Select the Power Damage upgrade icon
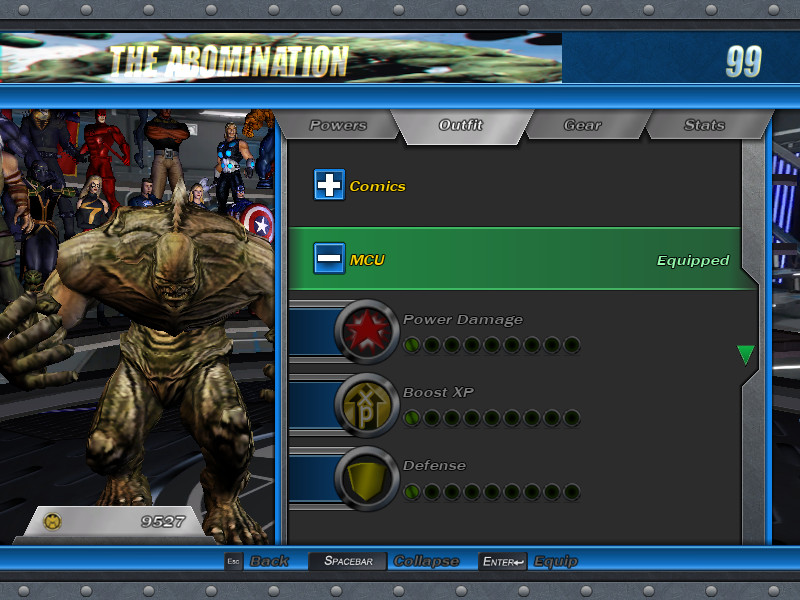Viewport: 800px width, 600px height. click(x=368, y=331)
